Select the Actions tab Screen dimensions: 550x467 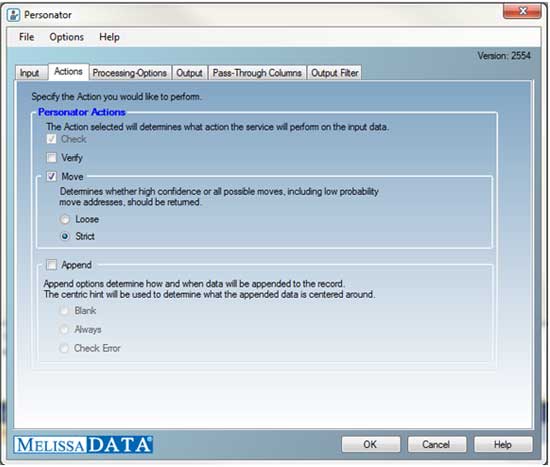click(x=68, y=72)
